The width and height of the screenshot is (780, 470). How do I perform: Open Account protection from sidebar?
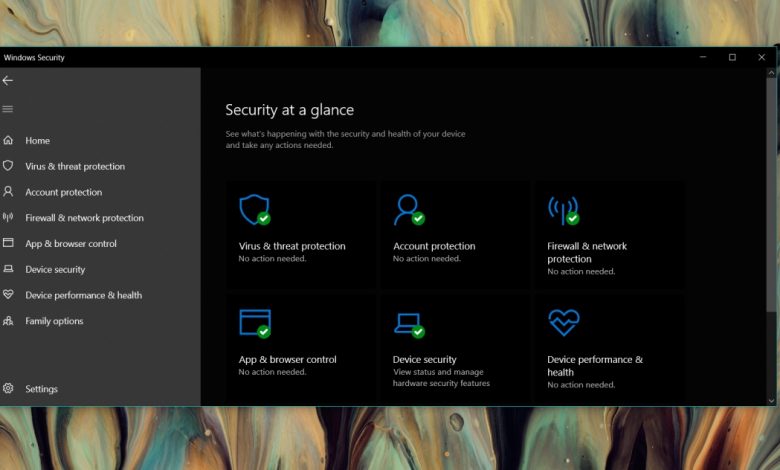coord(64,192)
